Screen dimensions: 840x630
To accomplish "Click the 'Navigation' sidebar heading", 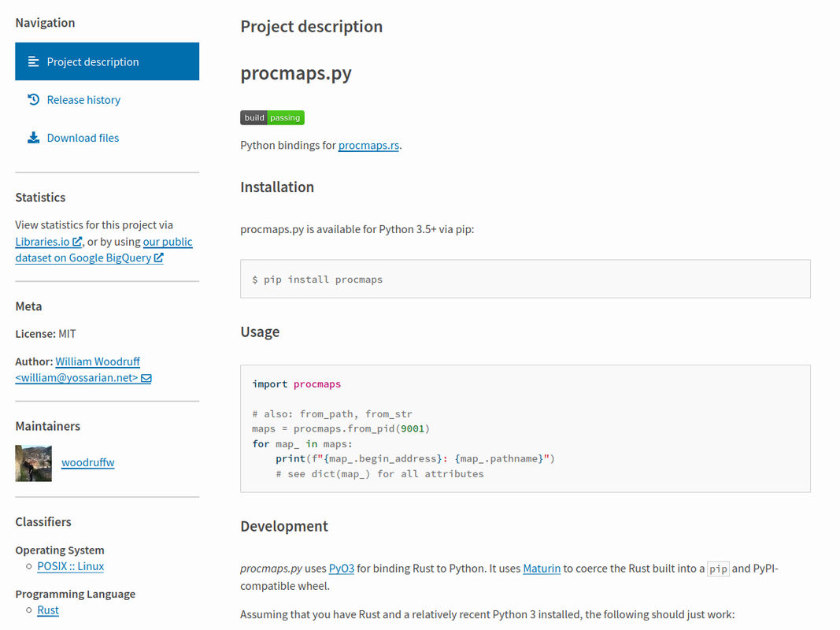I will click(x=45, y=23).
